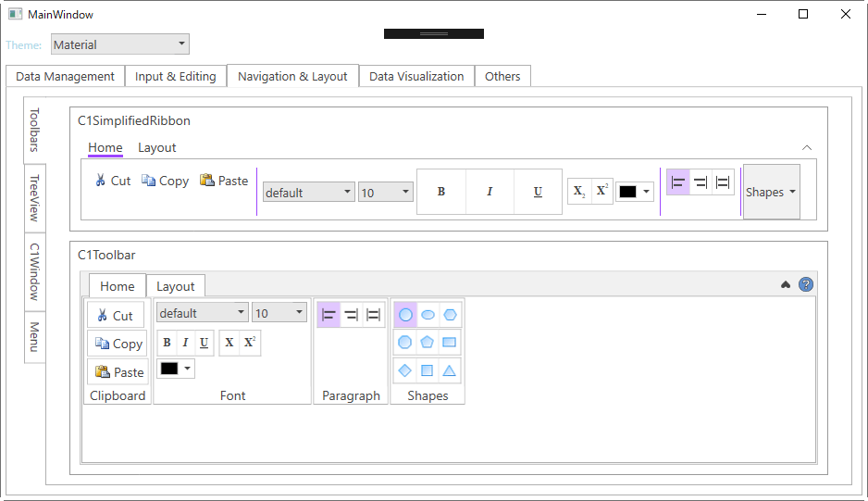This screenshot has height=501, width=868.
Task: Select the ellipse shape icon
Action: pos(428,315)
